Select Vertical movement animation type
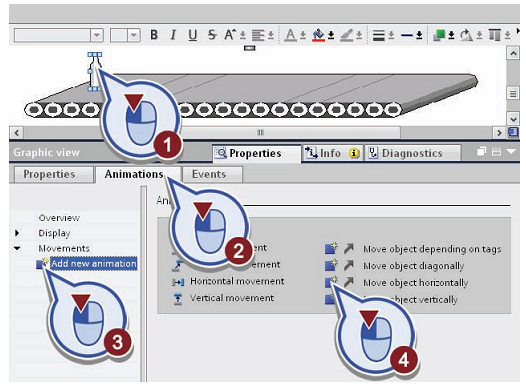The image size is (526, 388). (232, 298)
